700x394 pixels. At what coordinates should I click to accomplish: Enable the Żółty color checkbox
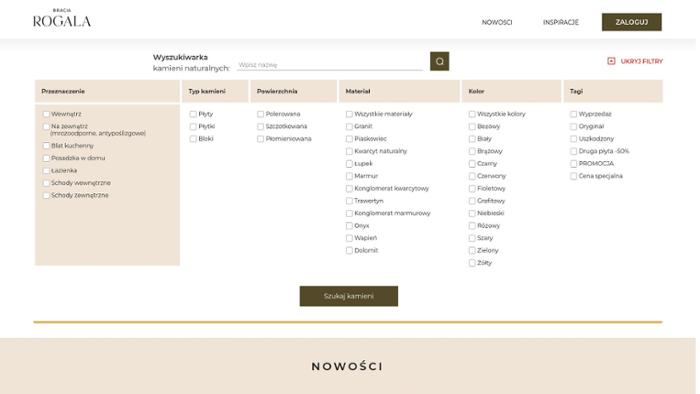tap(472, 263)
